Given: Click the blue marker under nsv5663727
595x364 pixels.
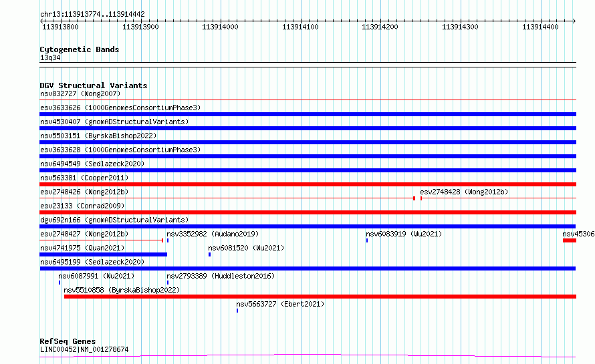Looking at the screenshot, I should pos(237,311).
